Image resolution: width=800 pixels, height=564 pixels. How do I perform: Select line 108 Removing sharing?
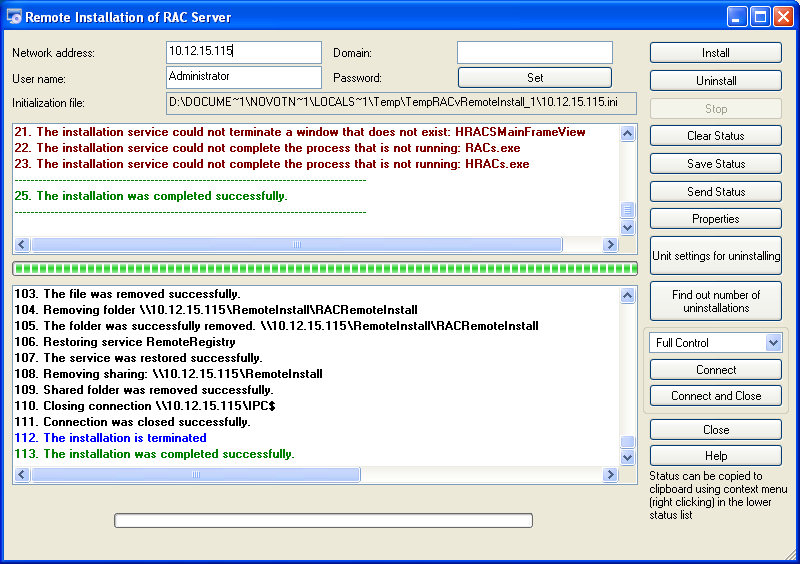[168, 374]
